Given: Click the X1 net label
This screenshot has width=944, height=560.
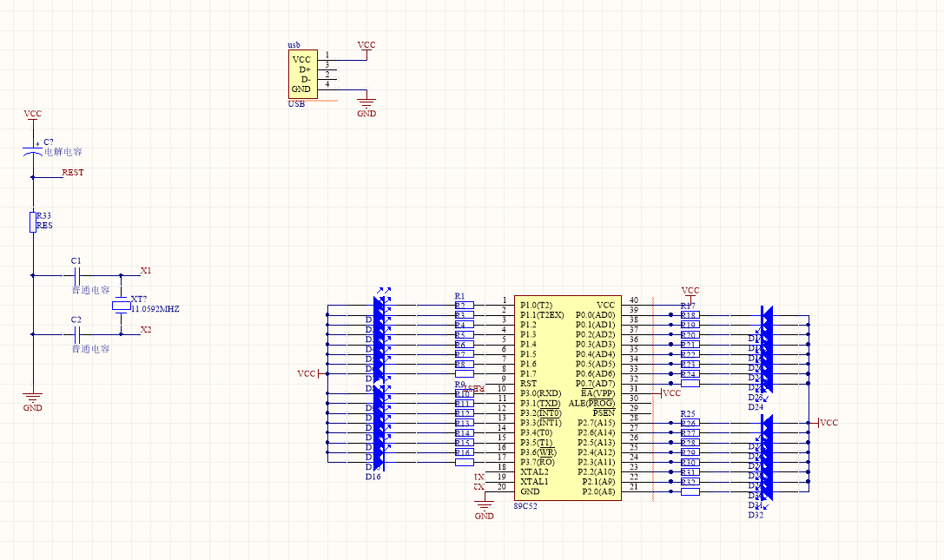Looking at the screenshot, I should pos(146,270).
